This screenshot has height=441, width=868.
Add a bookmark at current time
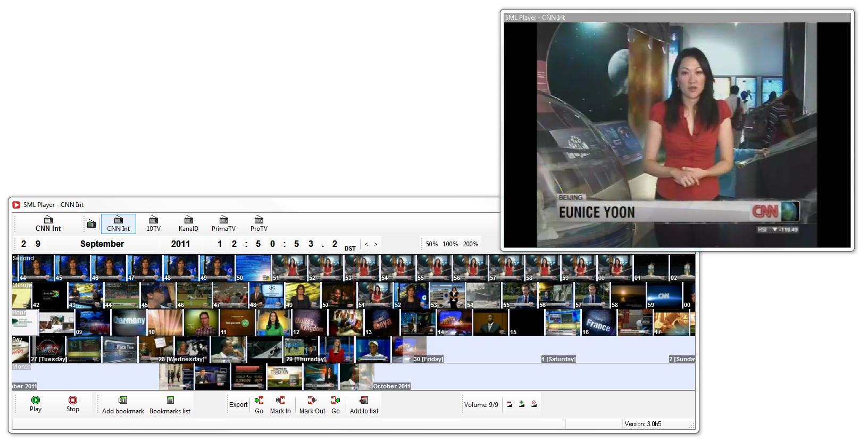(x=123, y=405)
